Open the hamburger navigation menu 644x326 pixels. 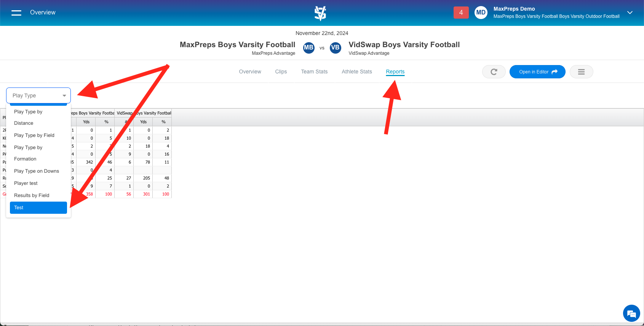pos(16,13)
